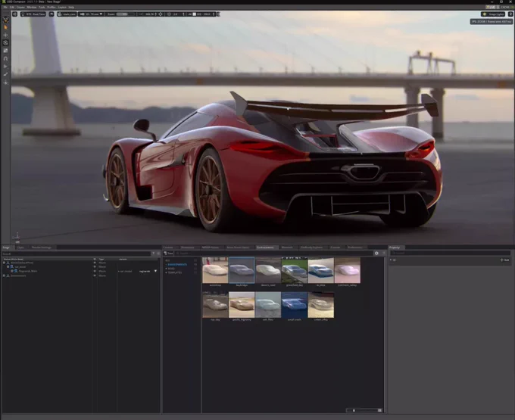
Task: Select the Scale tool in the left toolbar
Action: [x=5, y=51]
